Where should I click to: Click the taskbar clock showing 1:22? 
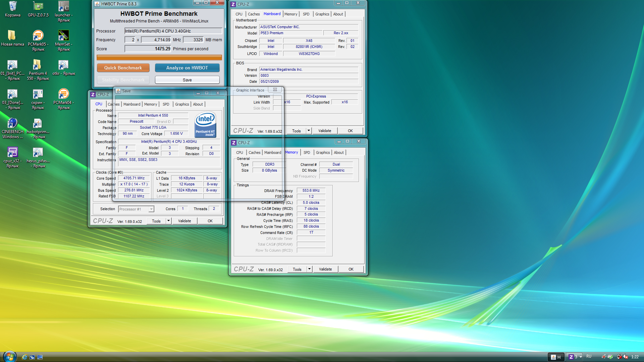tap(635, 357)
